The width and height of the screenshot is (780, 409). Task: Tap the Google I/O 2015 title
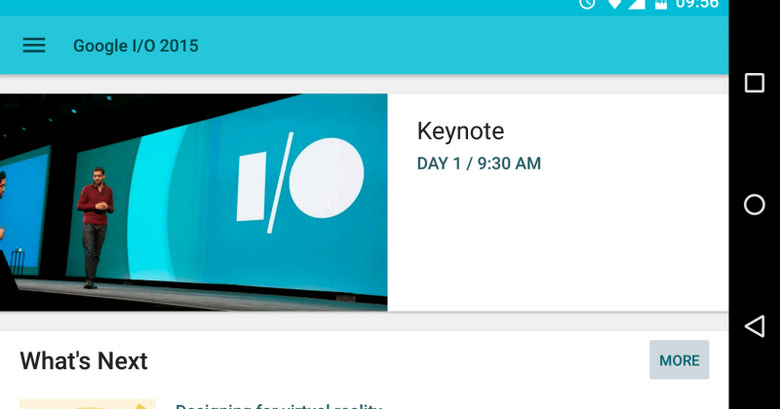(x=136, y=46)
